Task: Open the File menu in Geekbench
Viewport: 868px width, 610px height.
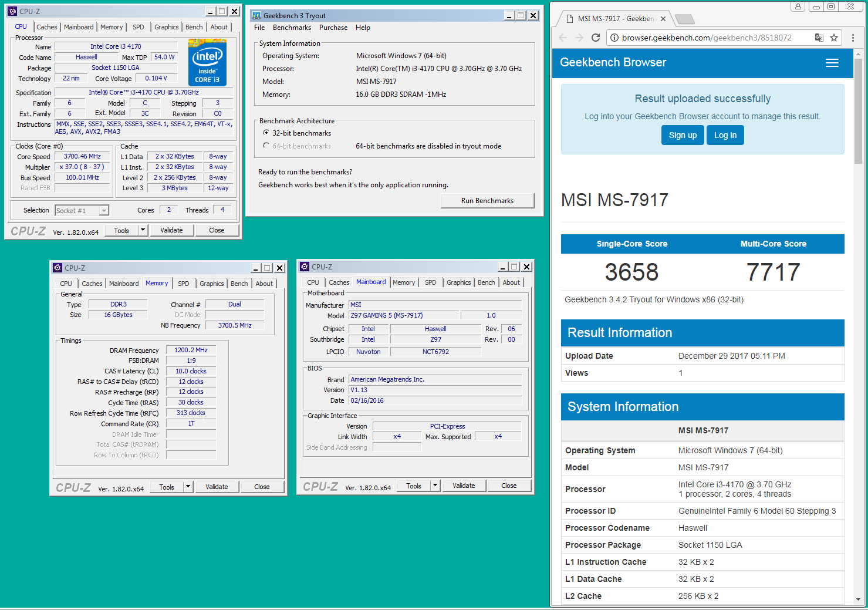Action: [259, 28]
